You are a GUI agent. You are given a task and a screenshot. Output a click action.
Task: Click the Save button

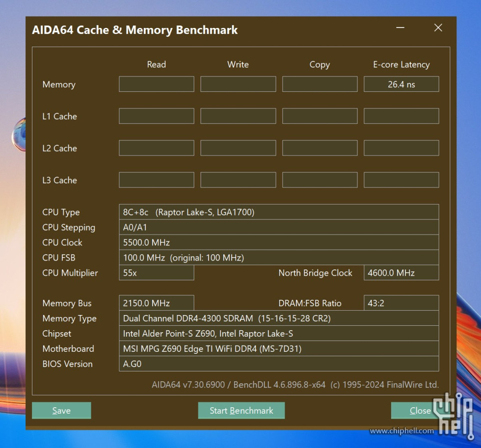point(61,410)
